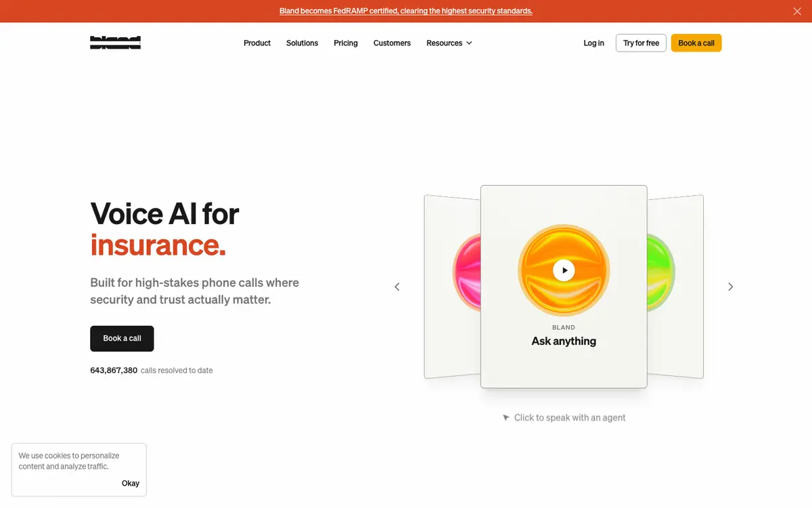Click the Try for free button
The image size is (812, 508).
click(641, 43)
